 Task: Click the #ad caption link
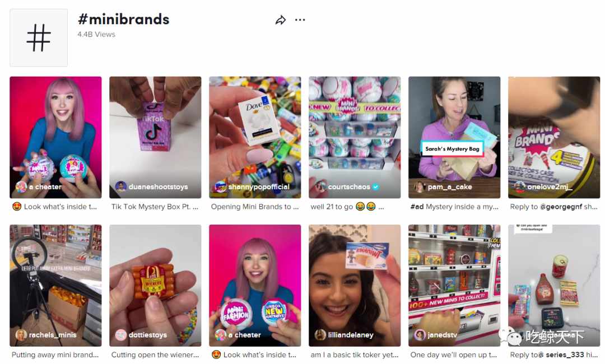point(417,207)
